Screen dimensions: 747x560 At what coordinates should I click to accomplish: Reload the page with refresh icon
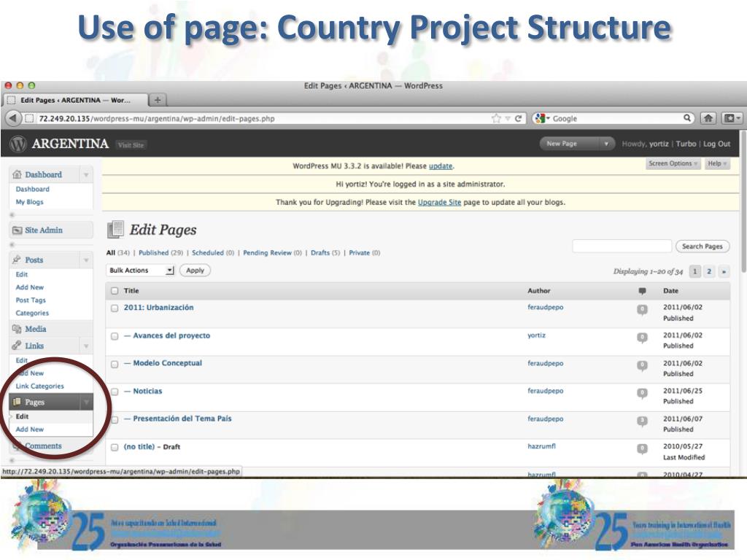pyautogui.click(x=519, y=118)
